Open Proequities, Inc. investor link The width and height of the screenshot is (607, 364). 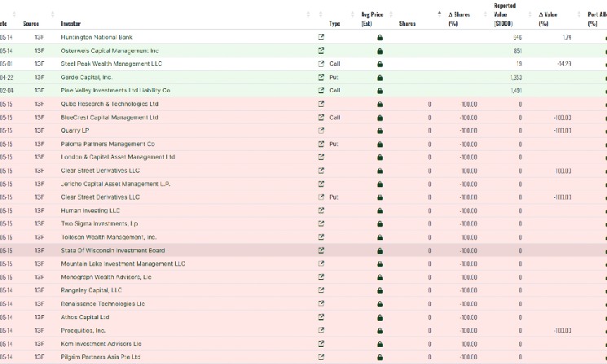pyautogui.click(x=83, y=331)
